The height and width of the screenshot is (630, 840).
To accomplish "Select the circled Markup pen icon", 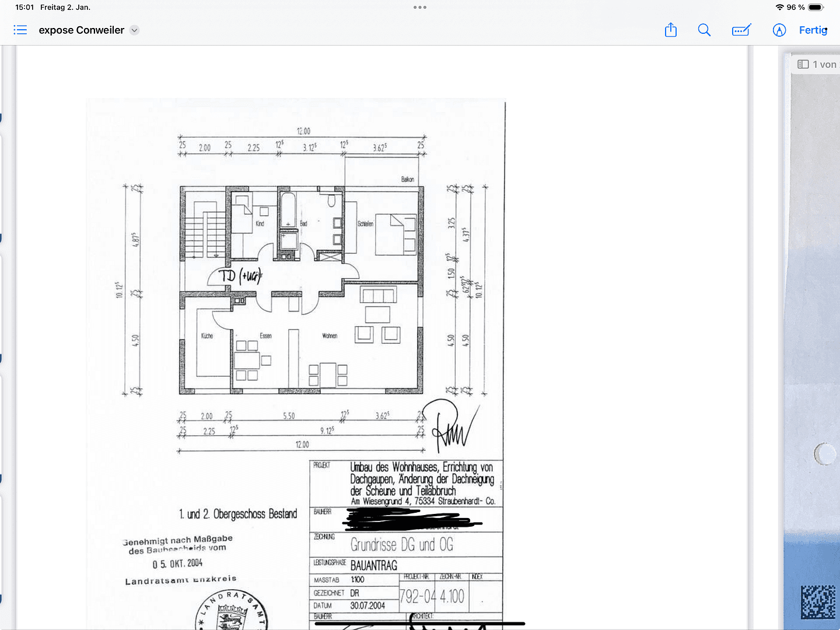I will 779,30.
